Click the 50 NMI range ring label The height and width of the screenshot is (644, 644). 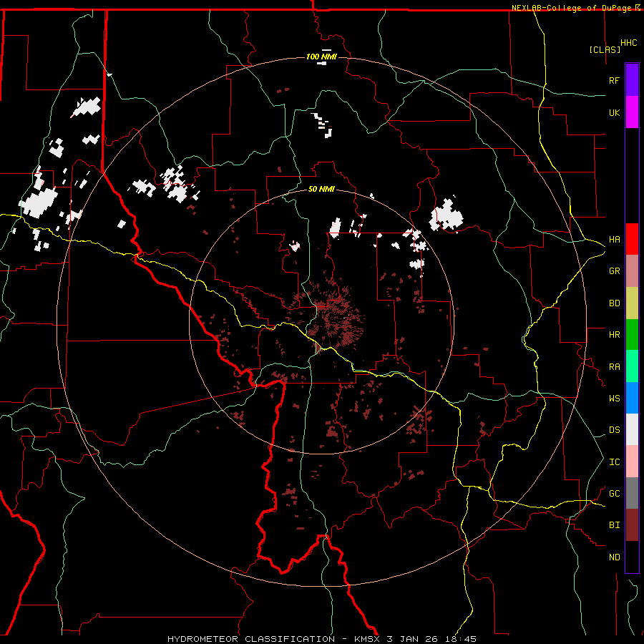point(321,189)
